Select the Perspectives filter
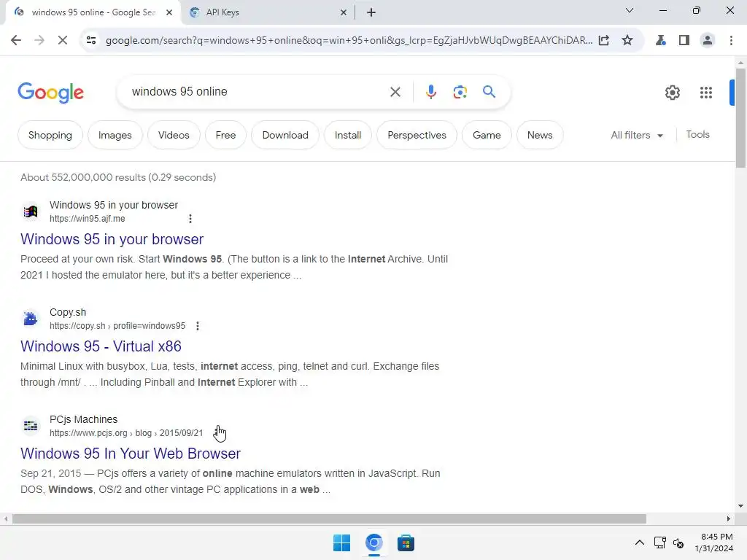Viewport: 747px width, 560px height. click(417, 135)
